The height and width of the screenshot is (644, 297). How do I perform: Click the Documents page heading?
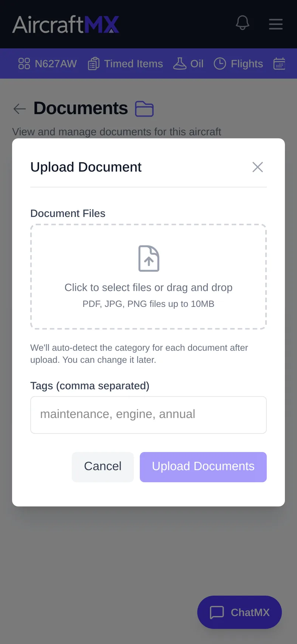tap(81, 108)
